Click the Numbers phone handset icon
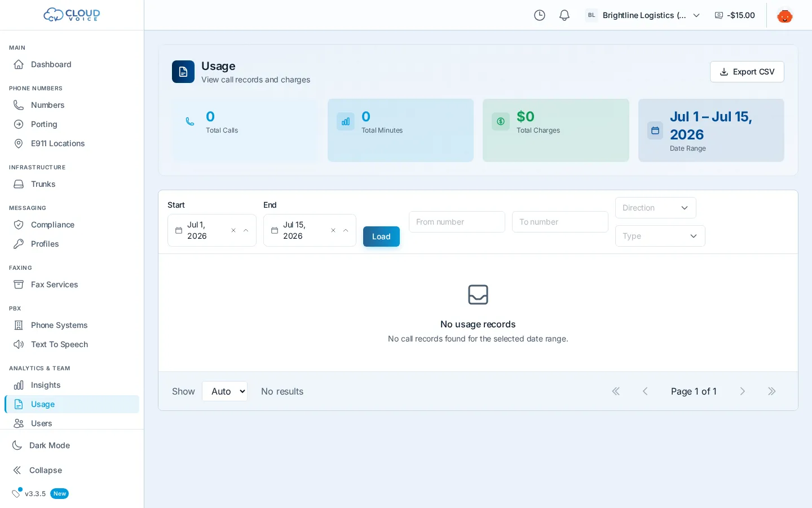 click(19, 105)
